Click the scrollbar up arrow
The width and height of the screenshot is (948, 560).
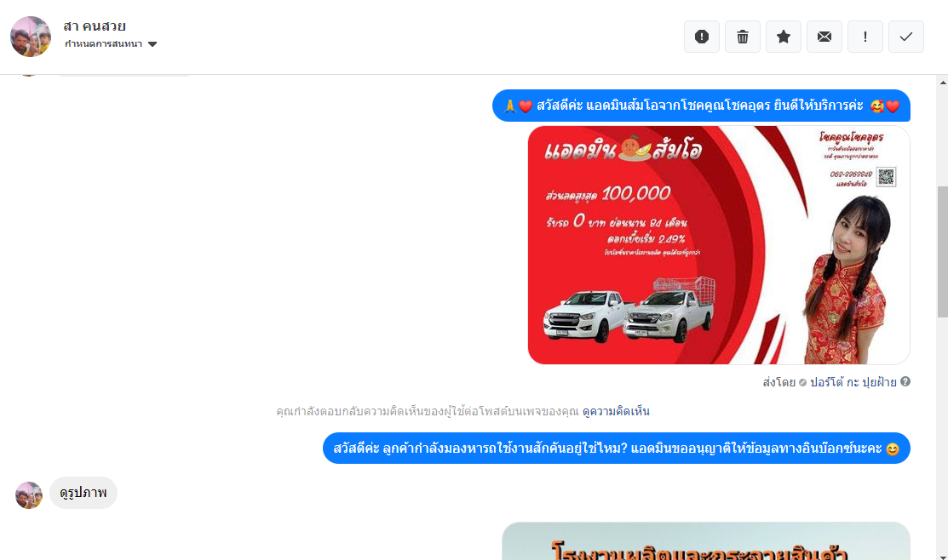[x=943, y=83]
